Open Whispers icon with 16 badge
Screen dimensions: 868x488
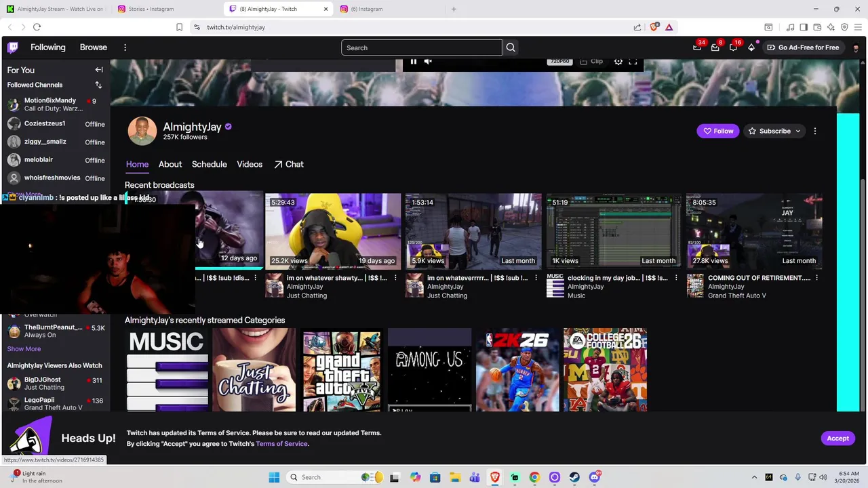coord(733,47)
